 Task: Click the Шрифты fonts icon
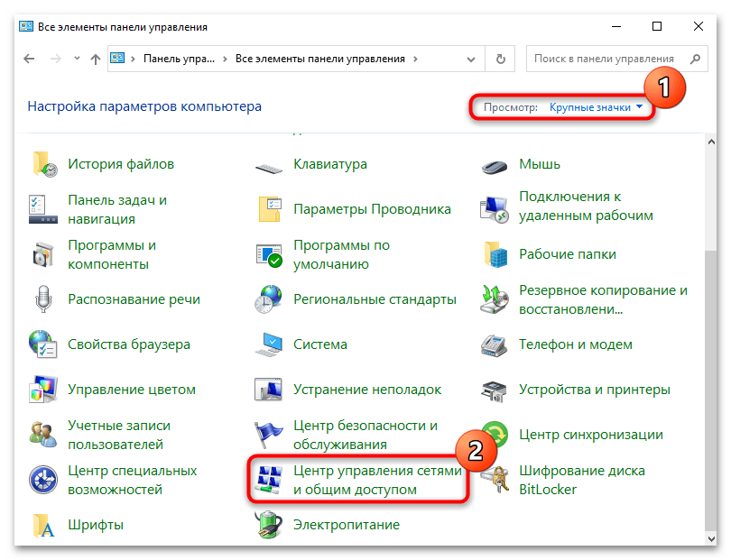tap(43, 525)
